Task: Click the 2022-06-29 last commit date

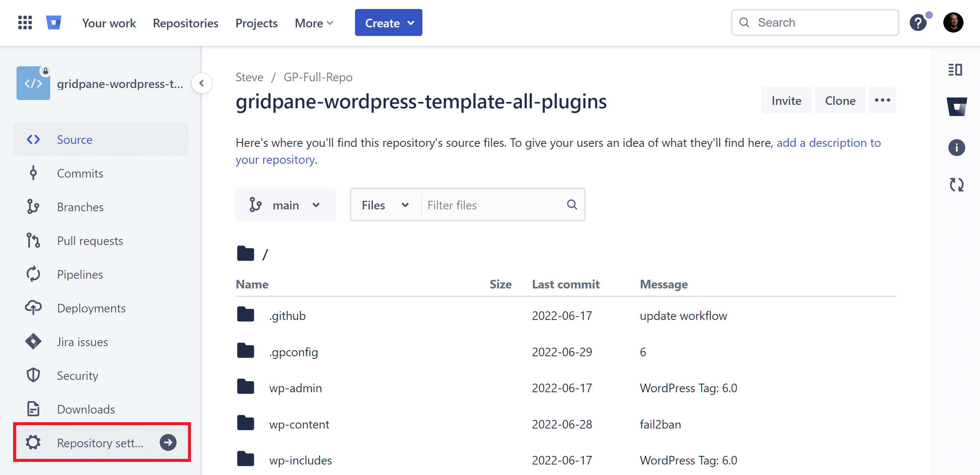Action: tap(562, 352)
